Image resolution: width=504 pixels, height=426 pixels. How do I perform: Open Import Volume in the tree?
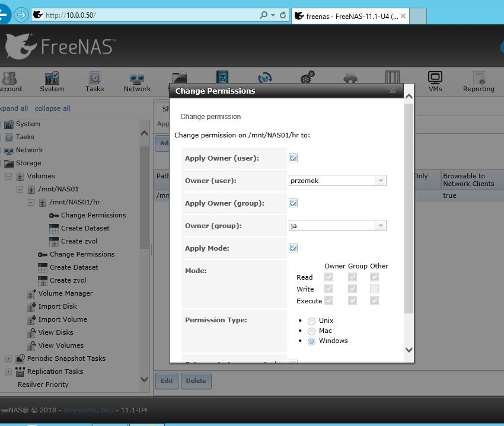click(63, 320)
